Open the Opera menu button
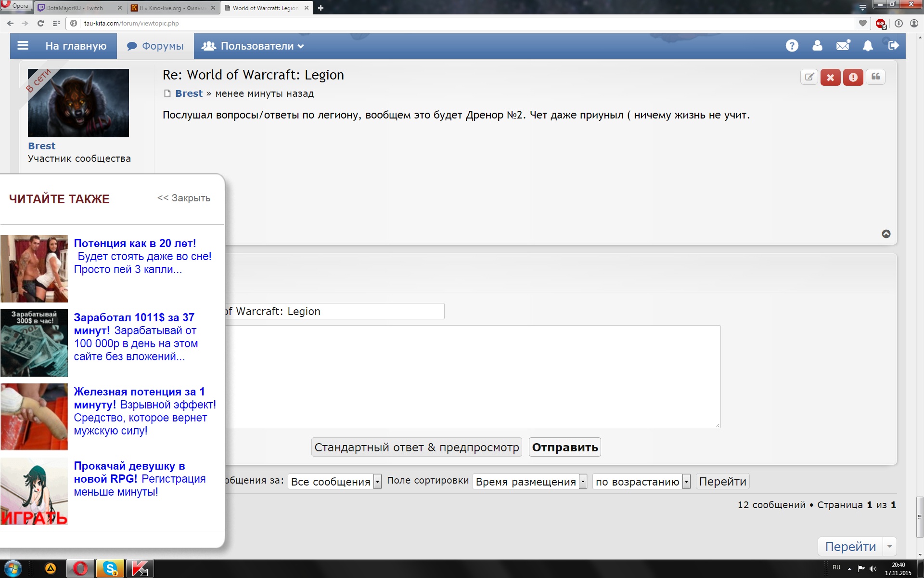924x578 pixels. click(16, 5)
